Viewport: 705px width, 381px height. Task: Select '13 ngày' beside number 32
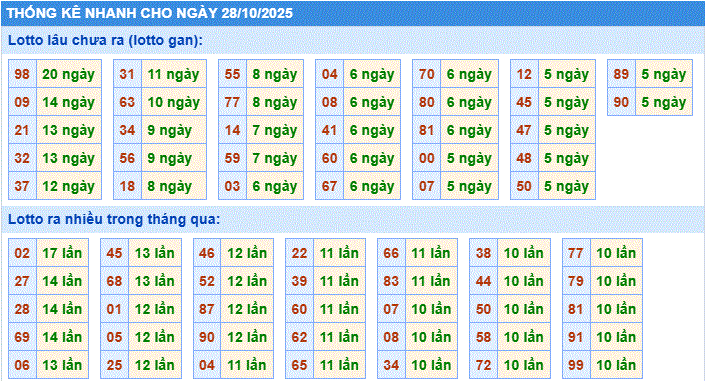[x=69, y=158]
